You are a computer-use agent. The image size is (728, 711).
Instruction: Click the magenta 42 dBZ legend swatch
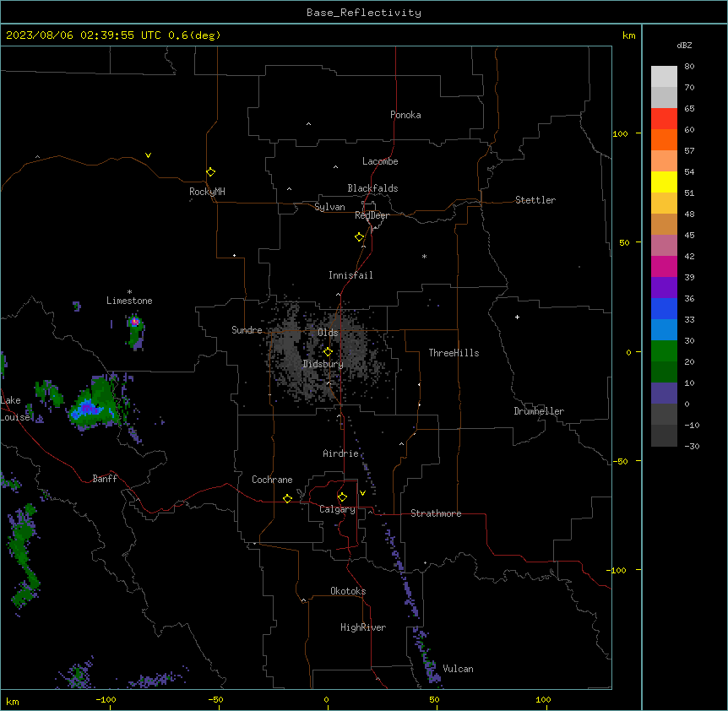[x=664, y=267]
